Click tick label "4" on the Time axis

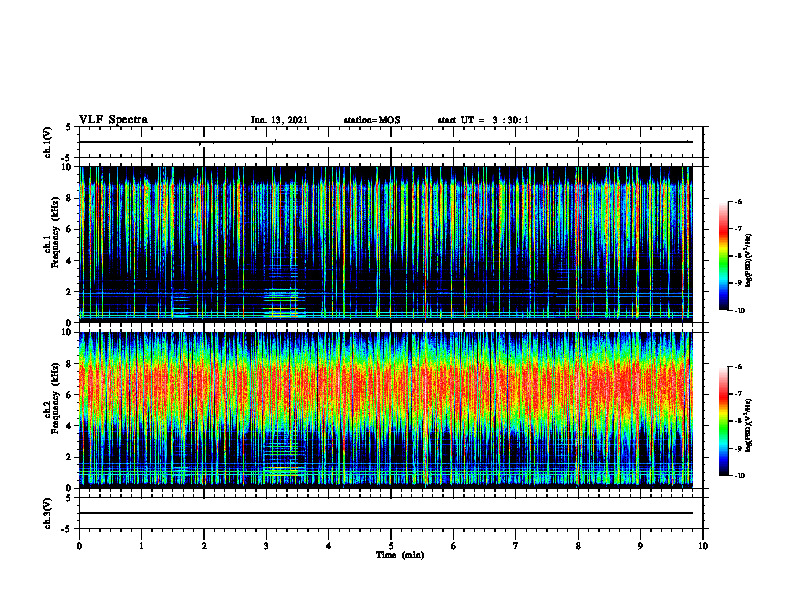(329, 546)
